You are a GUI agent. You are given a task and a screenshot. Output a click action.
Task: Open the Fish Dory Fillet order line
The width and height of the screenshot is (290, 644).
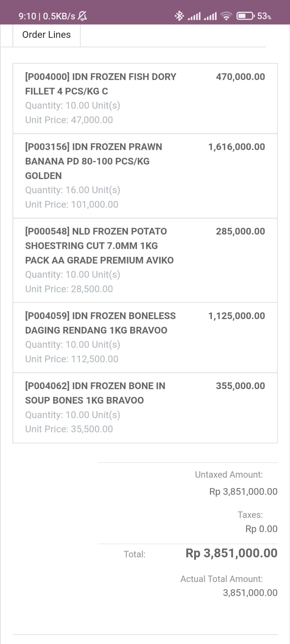pos(101,84)
